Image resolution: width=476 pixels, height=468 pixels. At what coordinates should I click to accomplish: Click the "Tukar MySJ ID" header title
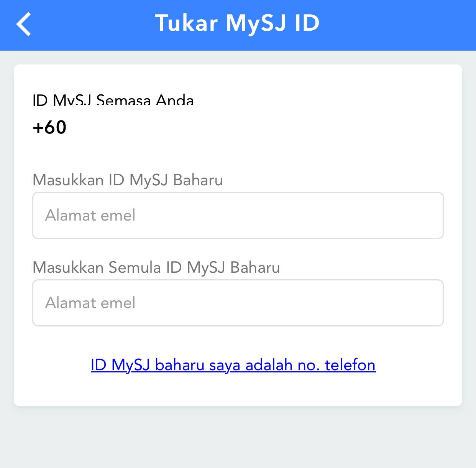(x=237, y=23)
